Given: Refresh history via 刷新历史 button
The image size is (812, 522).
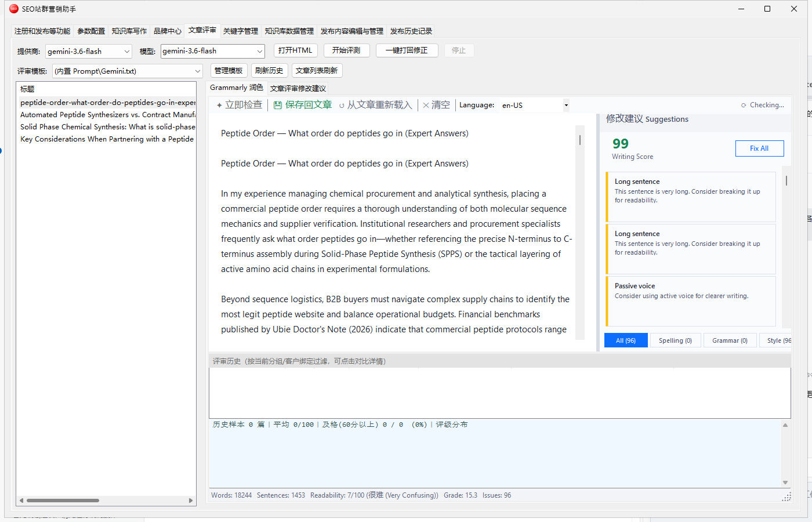Looking at the screenshot, I should pyautogui.click(x=269, y=71).
